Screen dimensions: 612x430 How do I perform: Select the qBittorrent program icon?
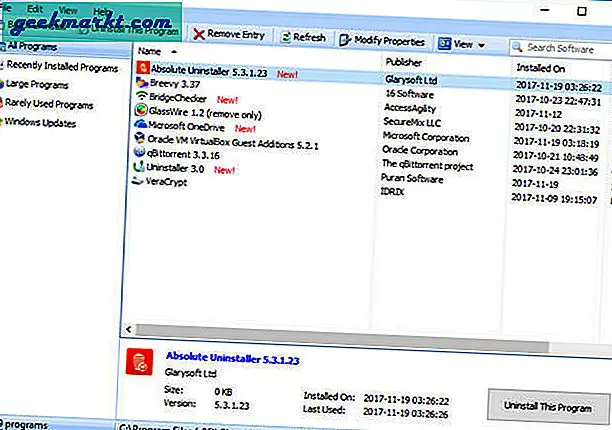tap(139, 152)
